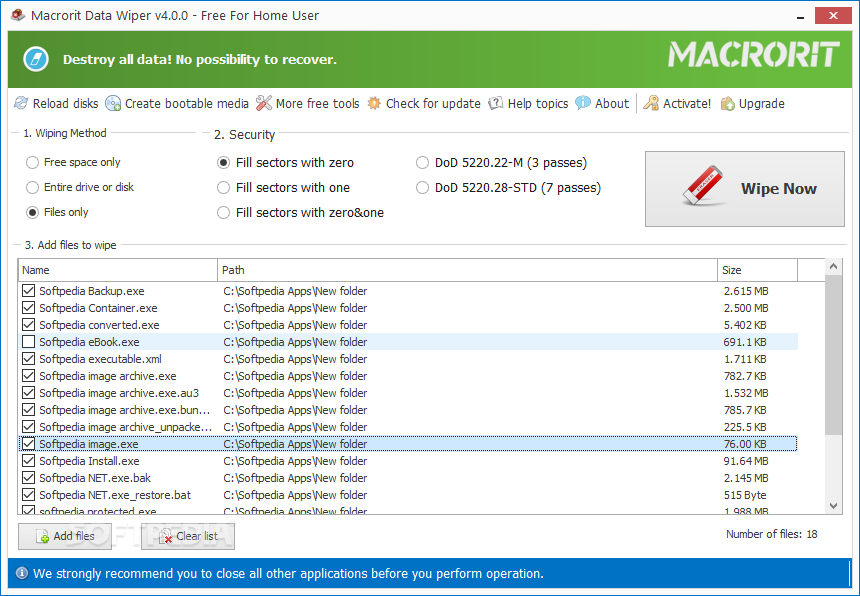Image resolution: width=860 pixels, height=596 pixels.
Task: Sort by the Path column header
Action: pyautogui.click(x=467, y=270)
